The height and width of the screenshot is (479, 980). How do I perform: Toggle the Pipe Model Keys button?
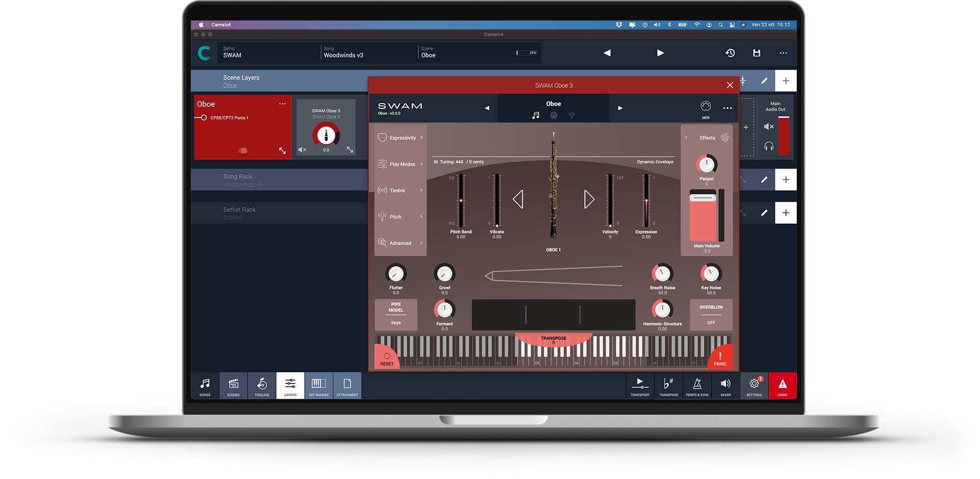[396, 315]
